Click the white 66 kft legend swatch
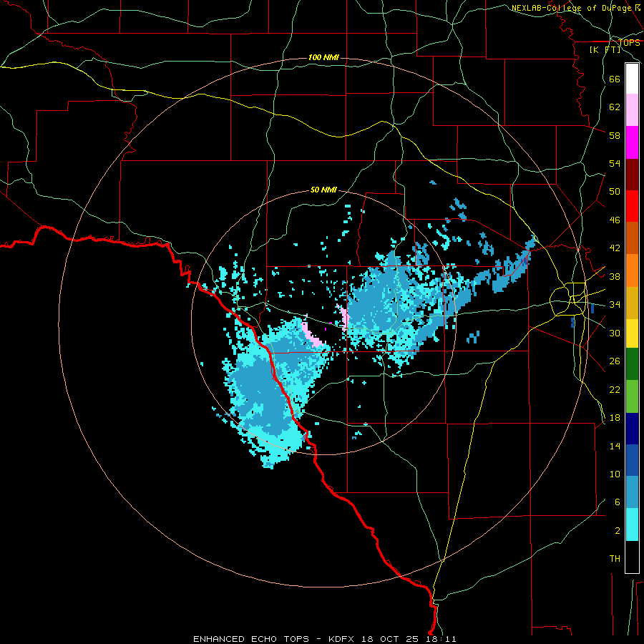 pyautogui.click(x=632, y=79)
